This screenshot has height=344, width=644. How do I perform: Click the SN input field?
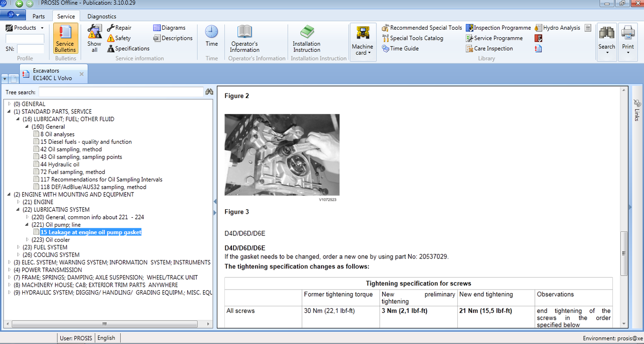[x=30, y=49]
